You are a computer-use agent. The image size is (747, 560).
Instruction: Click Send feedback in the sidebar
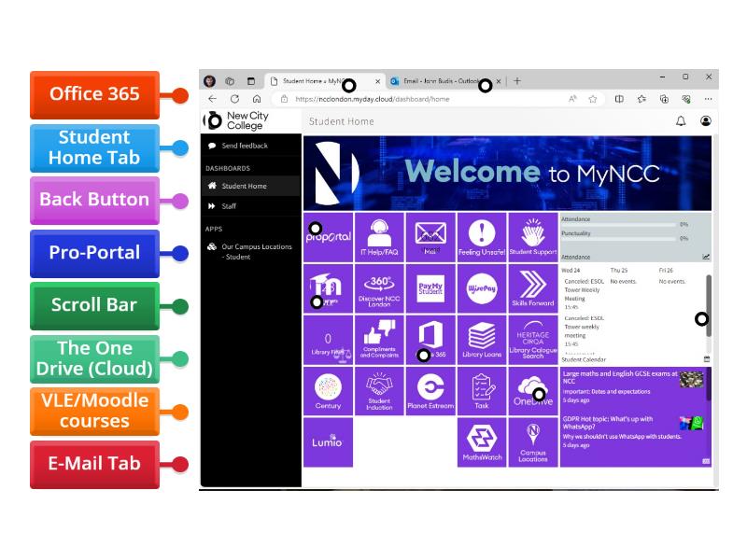[x=244, y=146]
